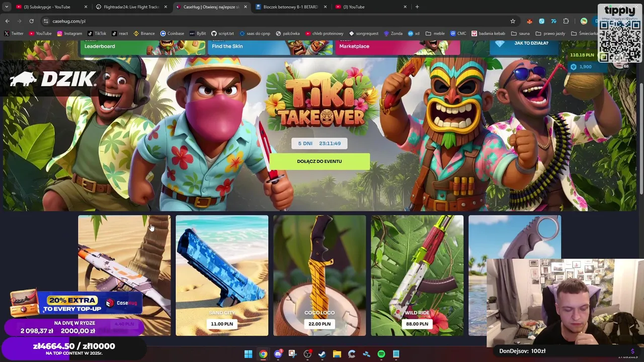Viewport: 644px width, 362px height.
Task: Open OBS Studio from the taskbar
Action: (x=307, y=354)
